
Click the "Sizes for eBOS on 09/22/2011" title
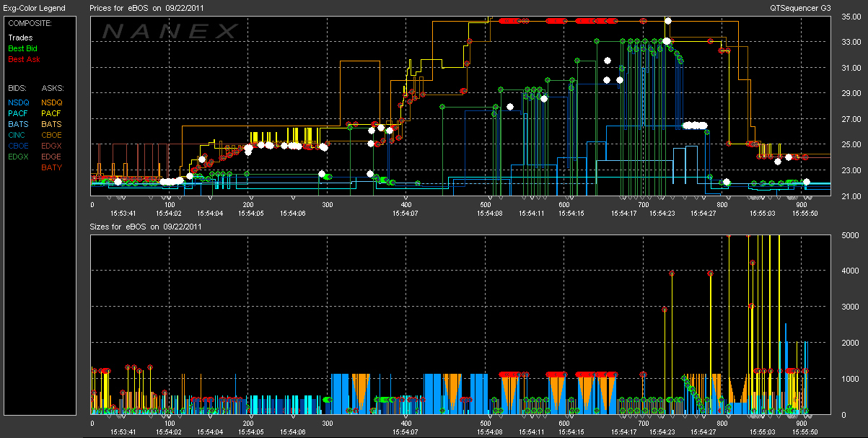[x=146, y=227]
